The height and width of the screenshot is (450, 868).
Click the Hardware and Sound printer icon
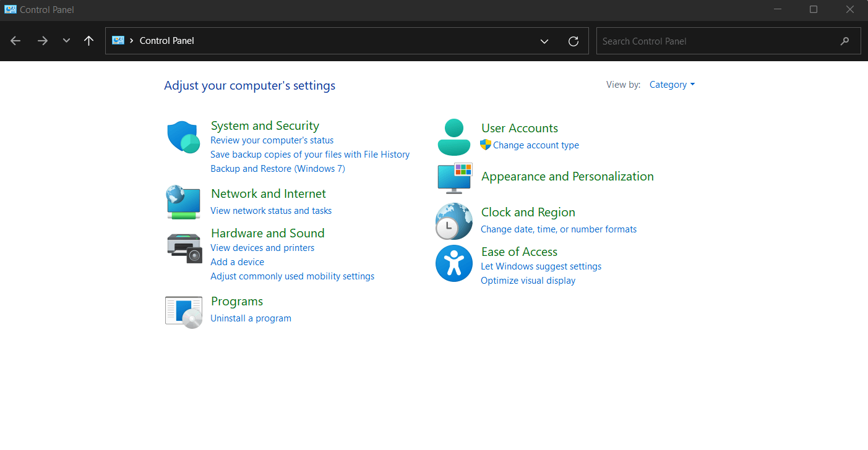[184, 248]
